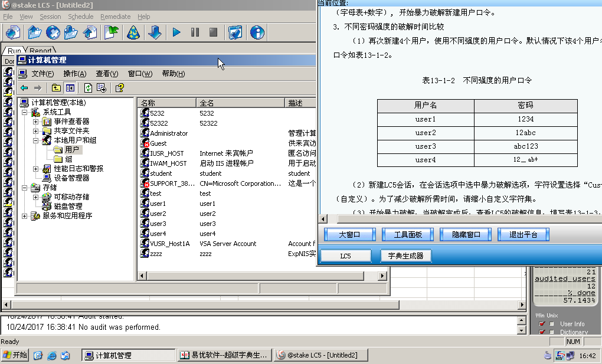Click the NIS tray icon
This screenshot has width=602, height=364.
coord(560,356)
